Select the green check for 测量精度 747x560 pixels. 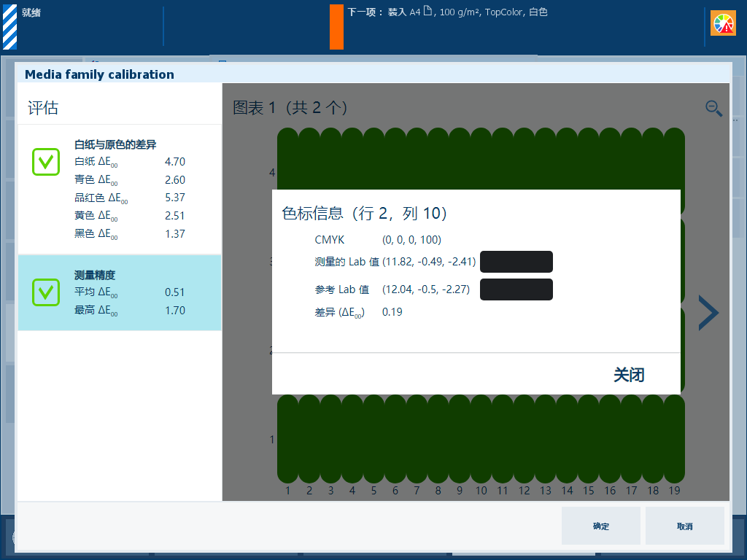pyautogui.click(x=46, y=292)
